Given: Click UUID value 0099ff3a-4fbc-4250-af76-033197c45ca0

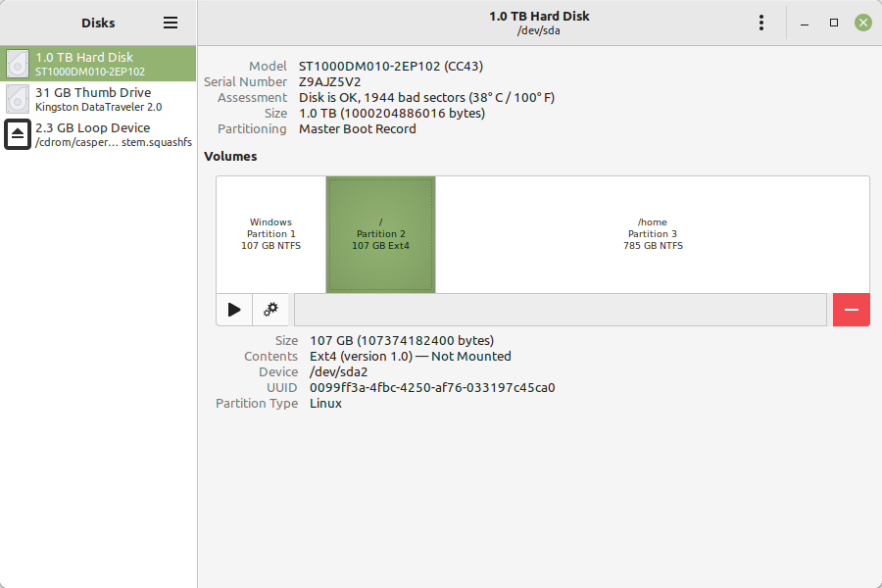Looking at the screenshot, I should click(x=432, y=388).
